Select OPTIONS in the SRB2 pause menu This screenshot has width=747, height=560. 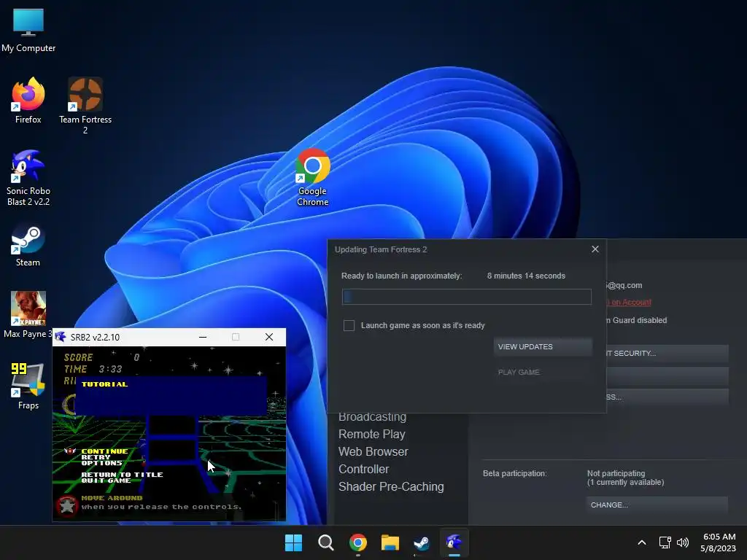pos(102,463)
